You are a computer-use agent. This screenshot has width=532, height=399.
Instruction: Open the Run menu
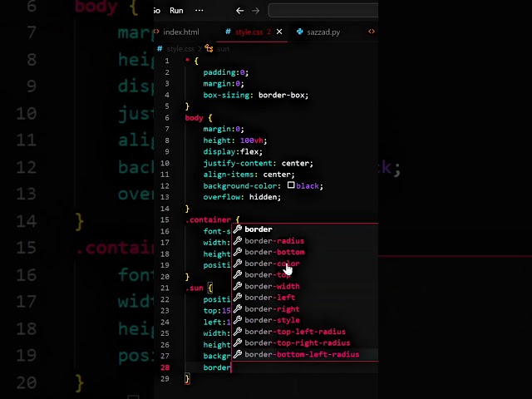pyautogui.click(x=176, y=11)
